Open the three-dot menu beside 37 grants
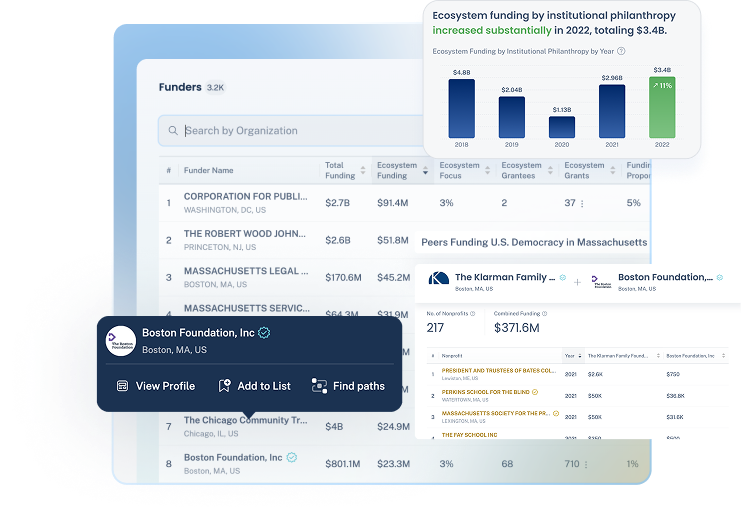This screenshot has width=741, height=529. [582, 203]
